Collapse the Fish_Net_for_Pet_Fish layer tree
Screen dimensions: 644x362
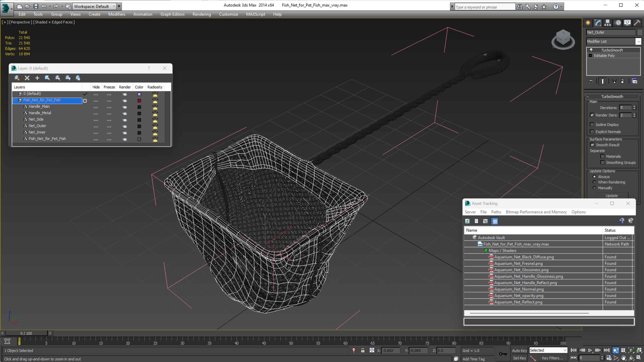[x=15, y=100]
